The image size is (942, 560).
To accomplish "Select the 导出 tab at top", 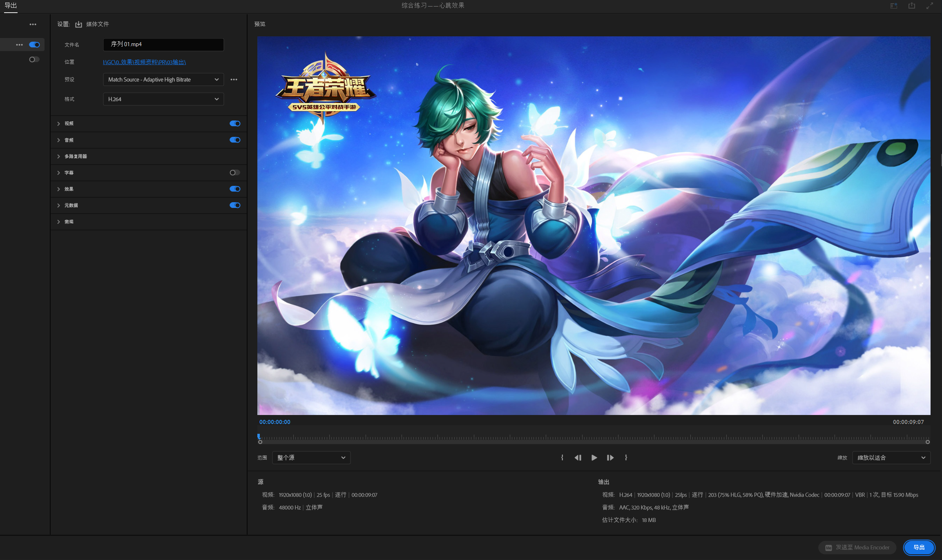I will pos(11,6).
